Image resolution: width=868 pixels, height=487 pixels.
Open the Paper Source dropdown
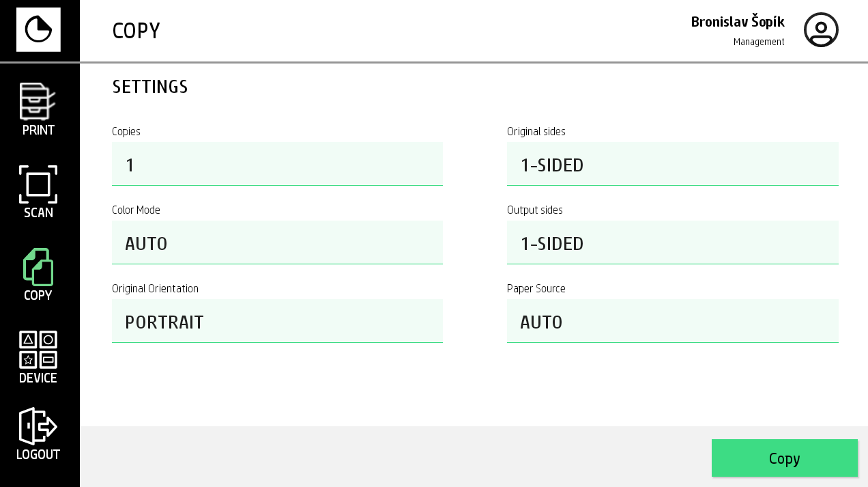tap(672, 321)
